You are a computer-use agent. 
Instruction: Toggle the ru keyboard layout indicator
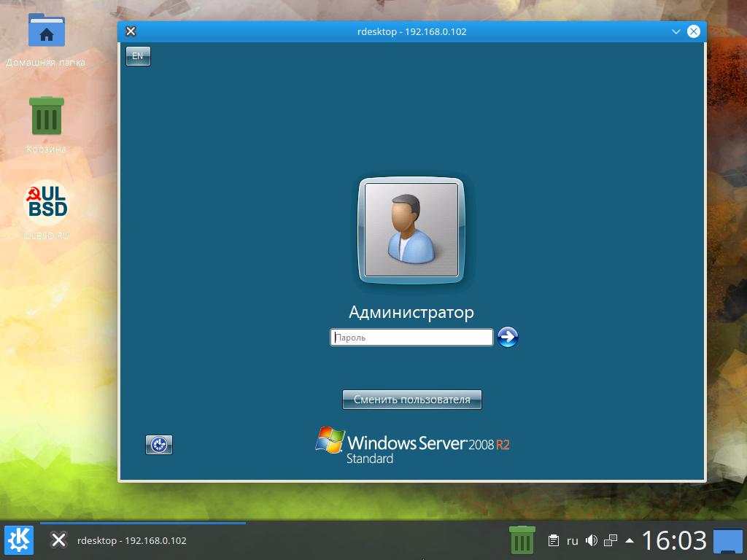572,540
